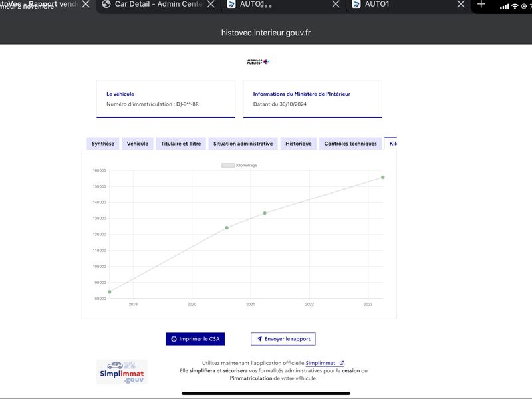Select the partially visible Kilométrage tab
This screenshot has width=532, height=399.
coord(391,144)
